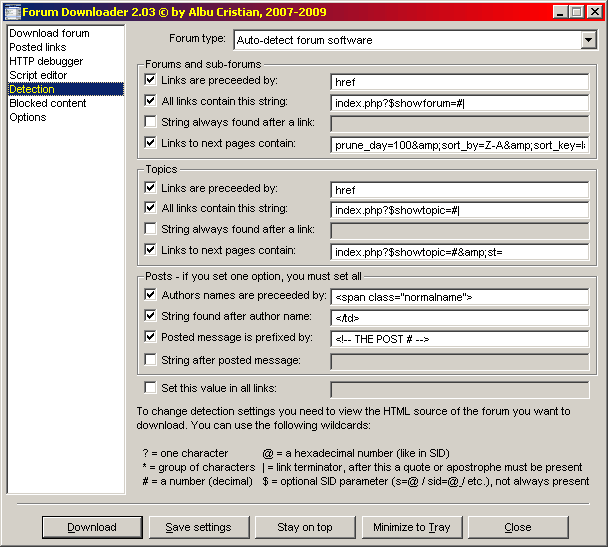
Task: Enable forums 'String always found after a link'
Action: click(x=150, y=122)
